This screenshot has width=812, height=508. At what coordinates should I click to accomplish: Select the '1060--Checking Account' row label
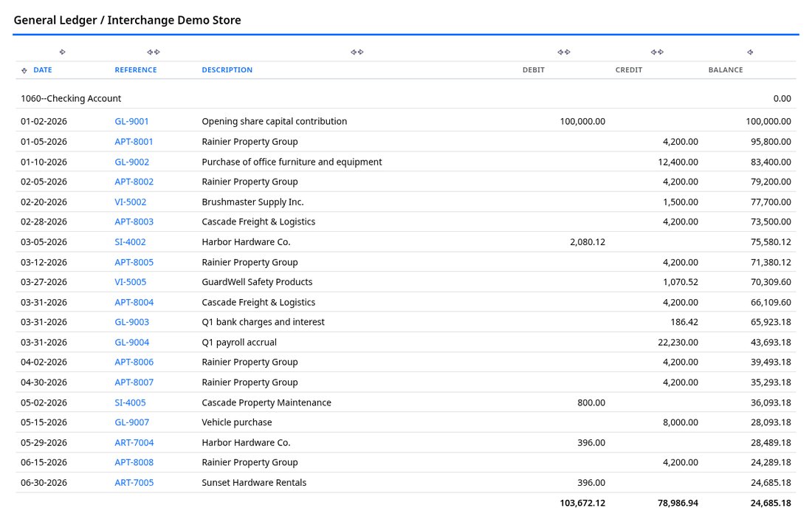[71, 98]
